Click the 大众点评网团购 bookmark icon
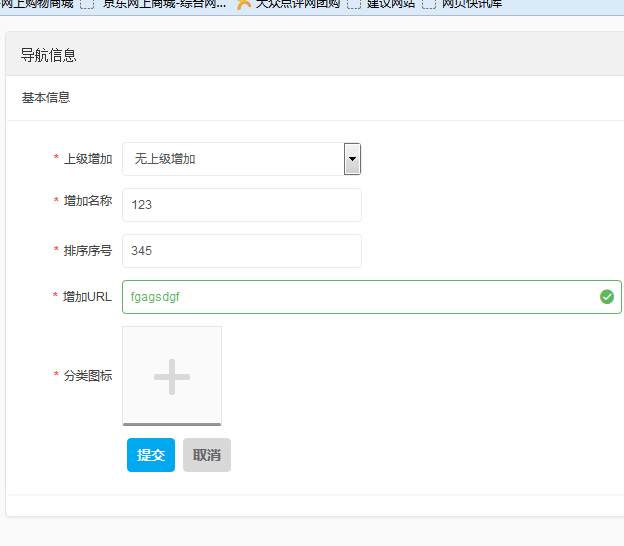The image size is (624, 546). tap(243, 4)
